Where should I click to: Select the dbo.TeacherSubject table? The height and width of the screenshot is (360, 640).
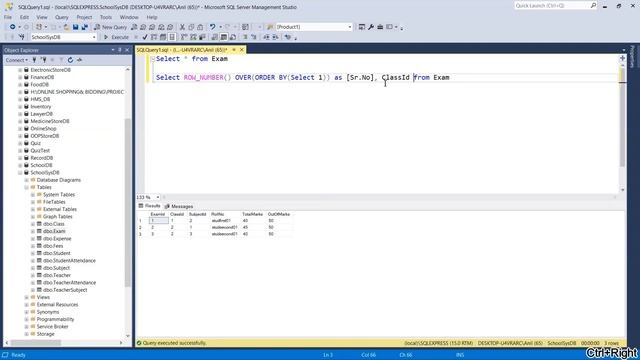(x=65, y=290)
